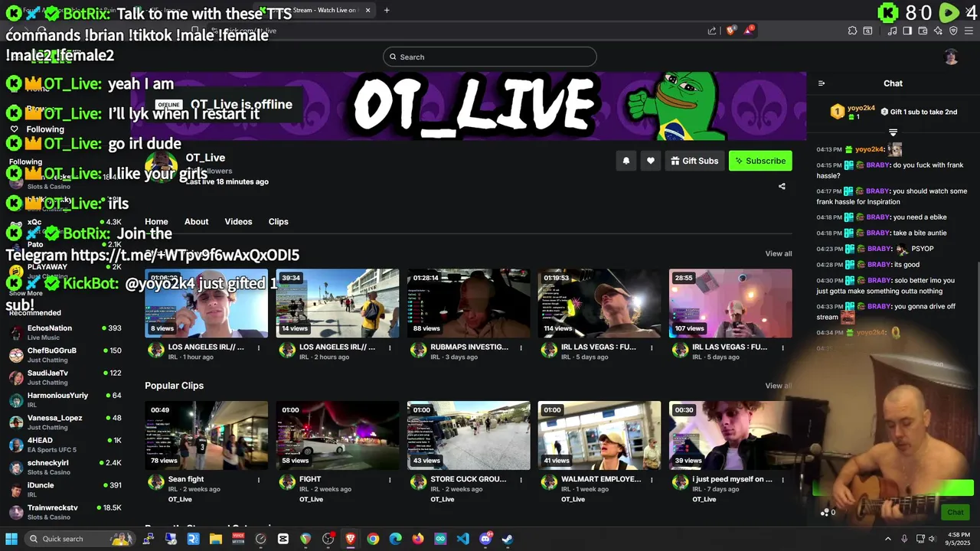Open the Brave Wallet icon
The image size is (980, 551).
click(923, 31)
